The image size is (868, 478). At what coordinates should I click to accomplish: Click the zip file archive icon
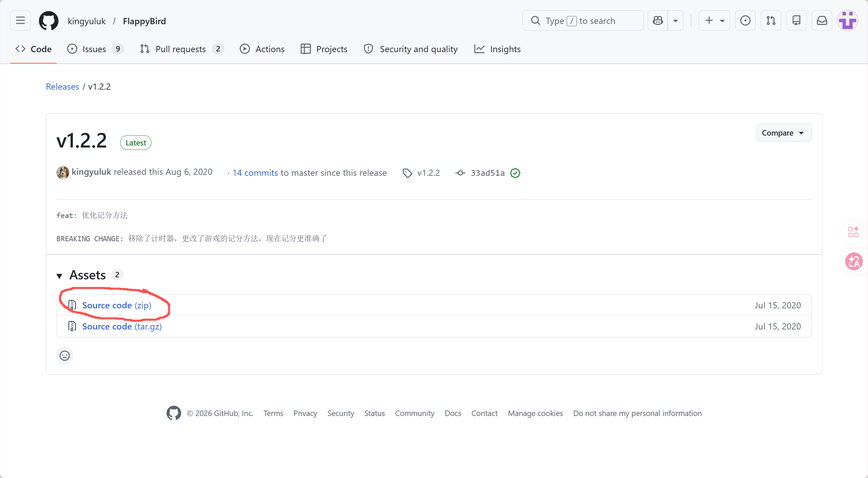pyautogui.click(x=72, y=305)
